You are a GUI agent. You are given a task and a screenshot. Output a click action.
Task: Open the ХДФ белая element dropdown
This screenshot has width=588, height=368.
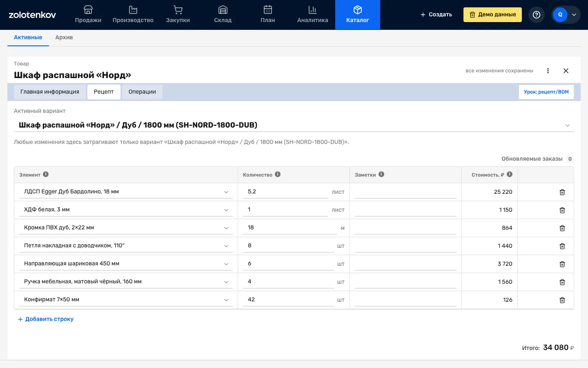(x=126, y=210)
